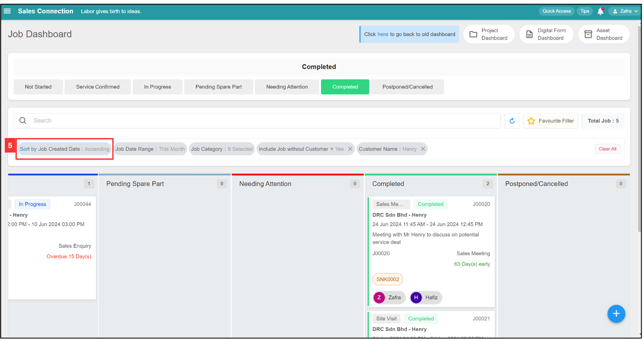Select the Service Confirmed status tab
The width and height of the screenshot is (644, 341).
pos(98,87)
